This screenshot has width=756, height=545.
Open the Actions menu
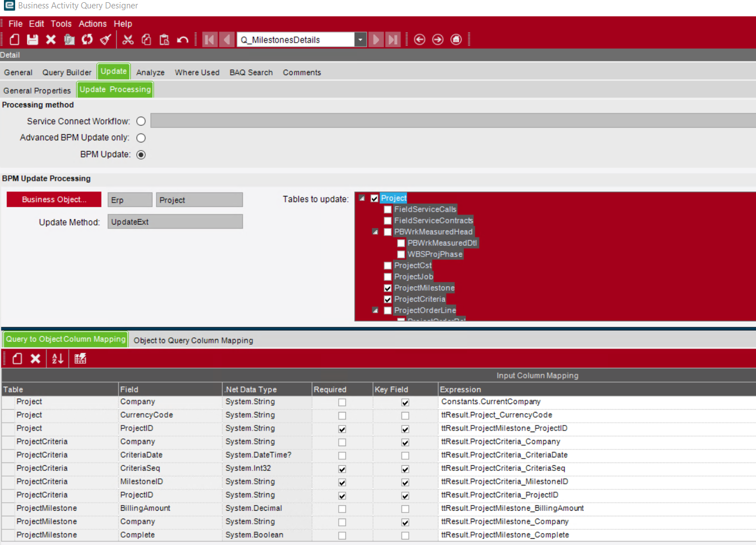coord(92,24)
